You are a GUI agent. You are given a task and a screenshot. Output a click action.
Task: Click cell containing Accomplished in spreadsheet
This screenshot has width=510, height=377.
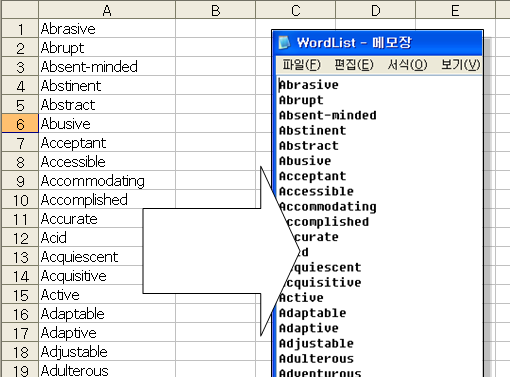[x=107, y=199]
